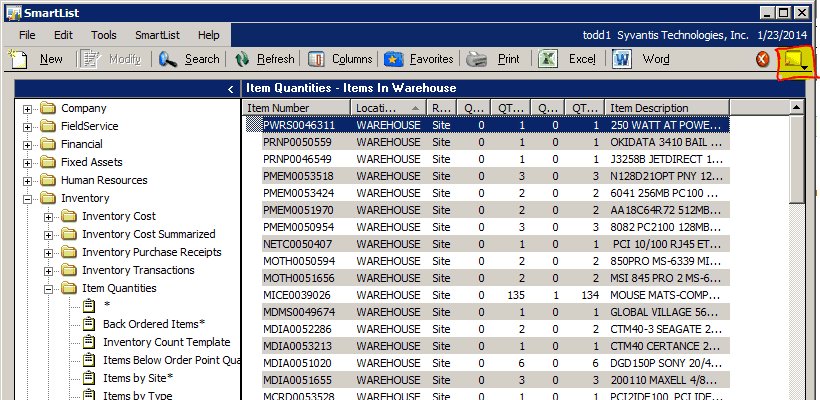Viewport: 820px width, 400px height.
Task: Click the Refresh arrows icon
Action: click(242, 59)
